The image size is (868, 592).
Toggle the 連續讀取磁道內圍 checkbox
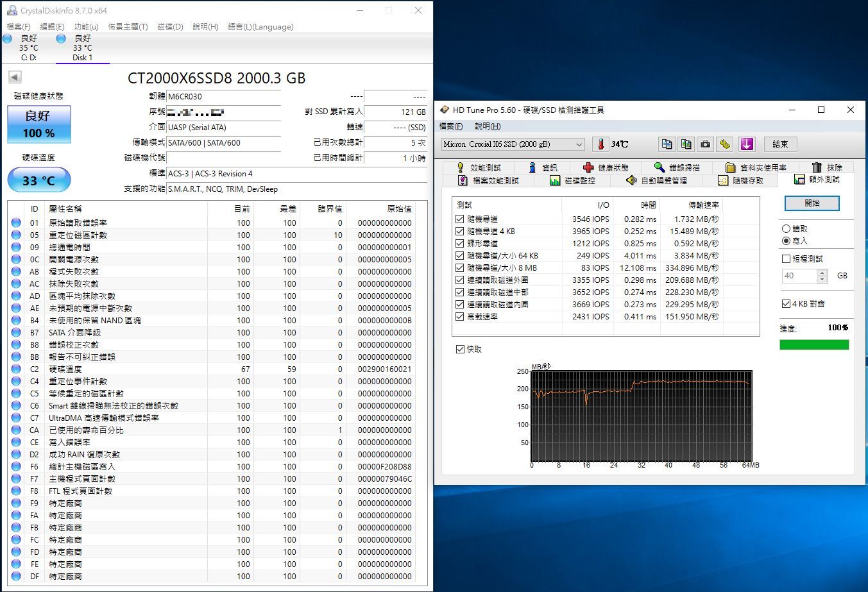click(459, 305)
